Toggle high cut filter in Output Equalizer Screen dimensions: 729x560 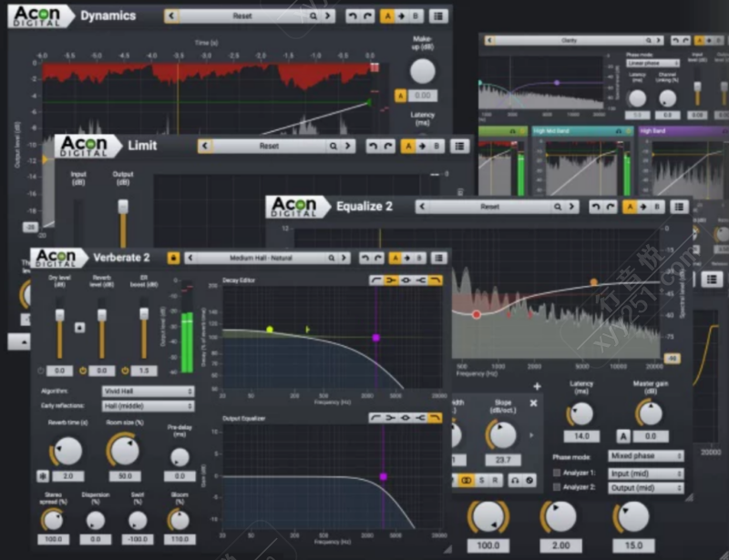[436, 418]
